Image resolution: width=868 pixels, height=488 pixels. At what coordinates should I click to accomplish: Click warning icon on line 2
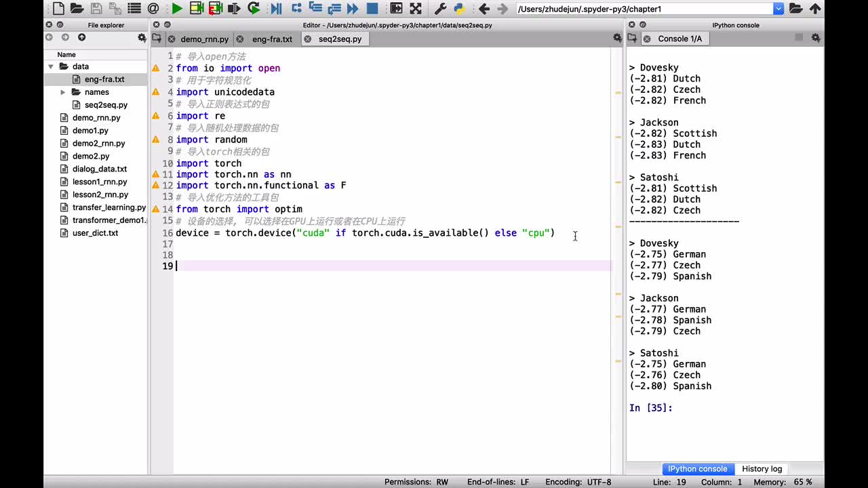(155, 68)
